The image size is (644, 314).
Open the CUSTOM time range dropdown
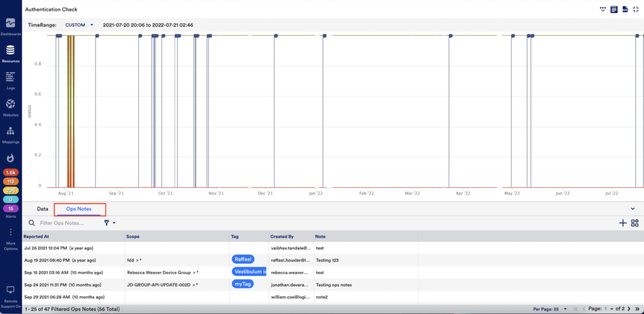80,25
